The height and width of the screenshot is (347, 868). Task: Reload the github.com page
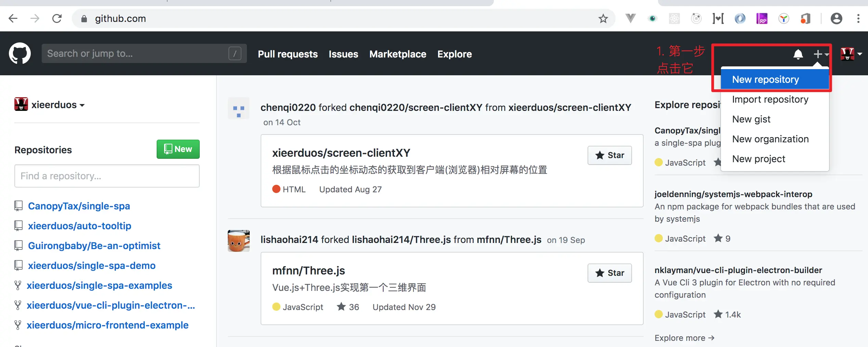click(57, 18)
